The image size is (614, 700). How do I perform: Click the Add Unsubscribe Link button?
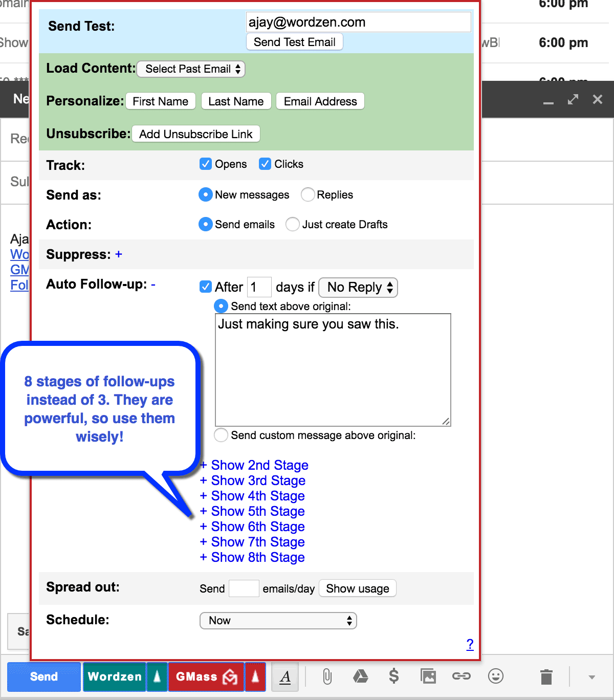[196, 134]
